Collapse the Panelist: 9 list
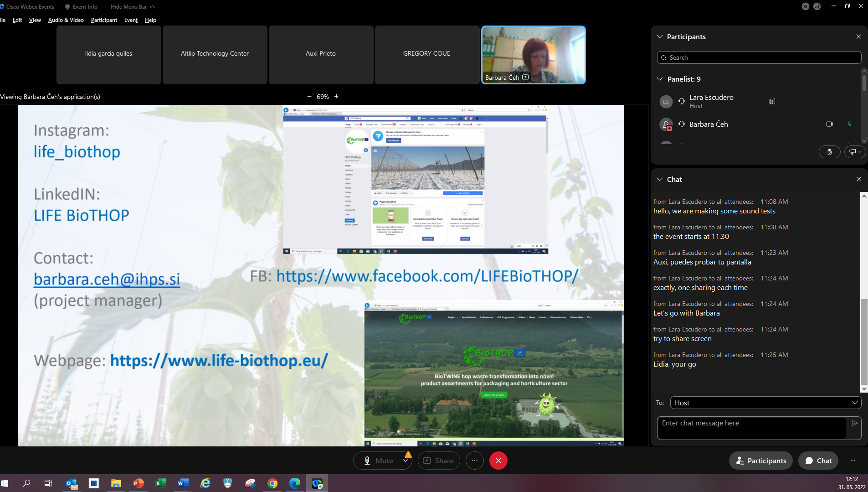Image resolution: width=868 pixels, height=492 pixels. 659,79
